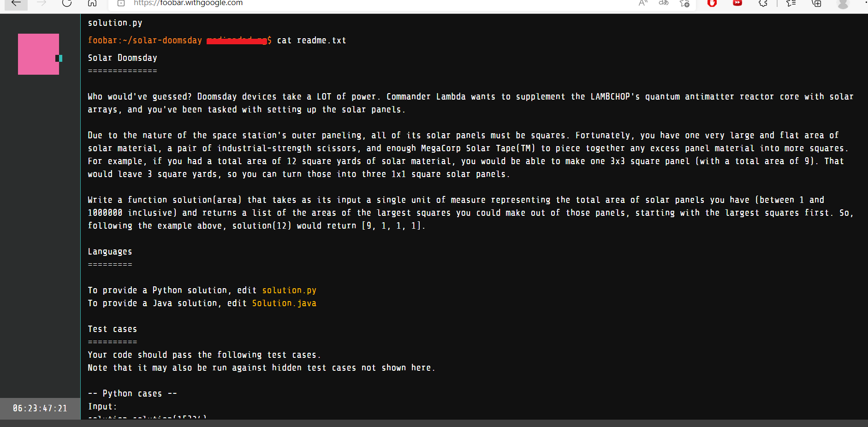Viewport: 868px width, 427px height.
Task: Open the browser profile avatar
Action: (x=843, y=4)
